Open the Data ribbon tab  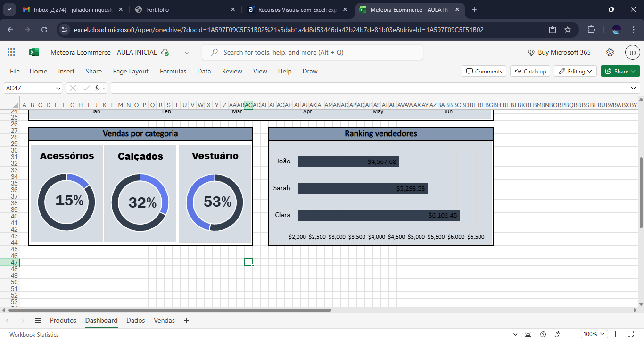pyautogui.click(x=204, y=71)
